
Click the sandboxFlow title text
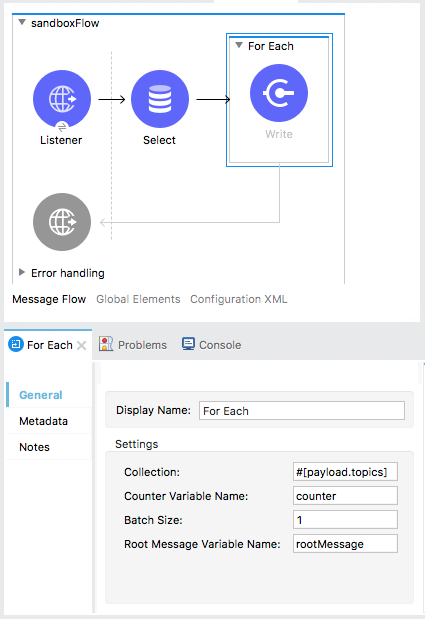65,23
